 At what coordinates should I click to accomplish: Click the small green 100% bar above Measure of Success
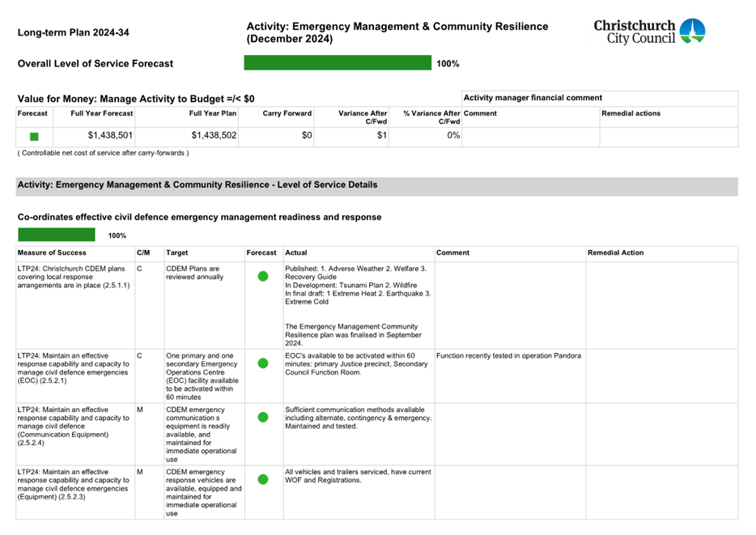57,235
